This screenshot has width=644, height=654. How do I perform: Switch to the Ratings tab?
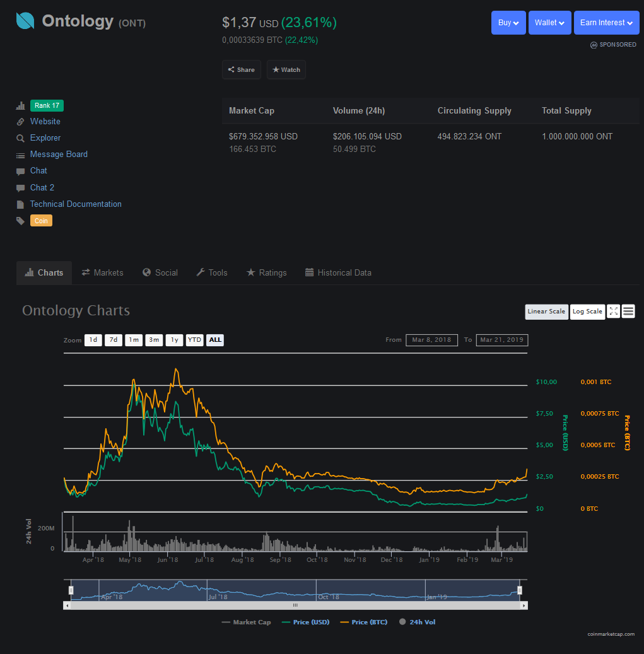267,273
